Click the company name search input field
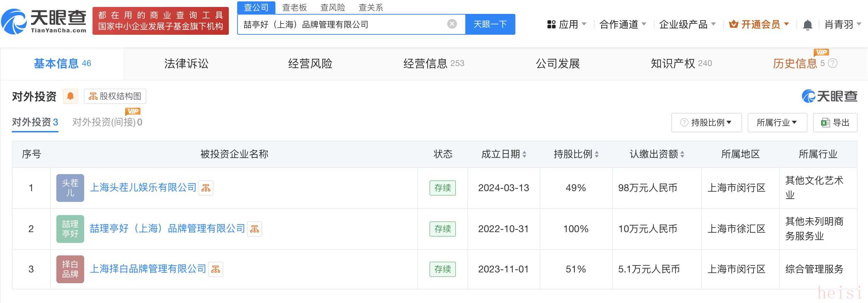 (x=343, y=24)
